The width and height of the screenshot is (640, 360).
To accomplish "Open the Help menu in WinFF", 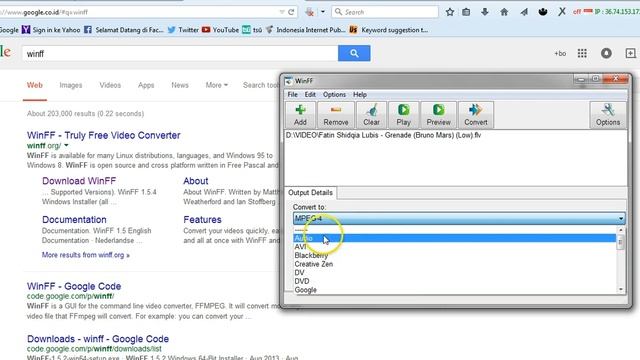I will coord(360,95).
